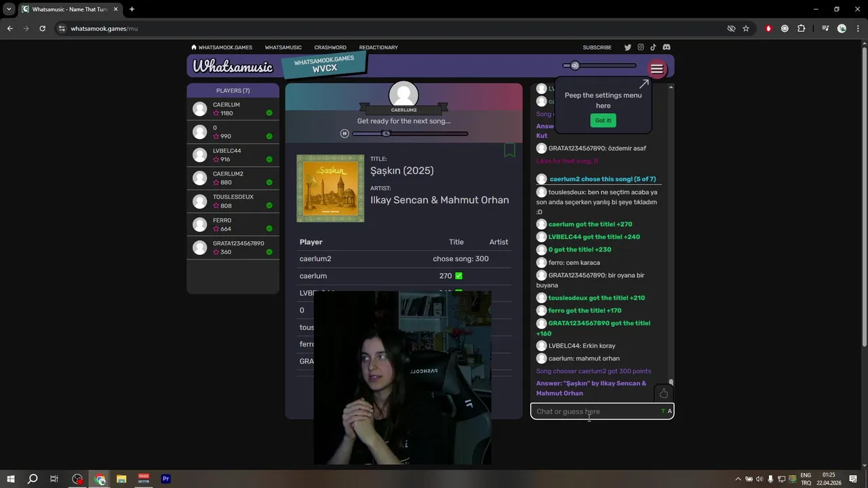Open the Twitter link icon
Image resolution: width=868 pixels, height=488 pixels.
(x=627, y=47)
